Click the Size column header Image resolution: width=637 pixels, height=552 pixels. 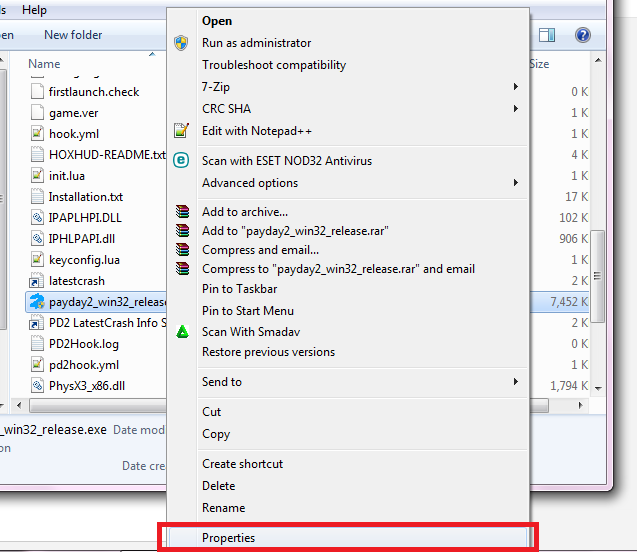[x=540, y=64]
